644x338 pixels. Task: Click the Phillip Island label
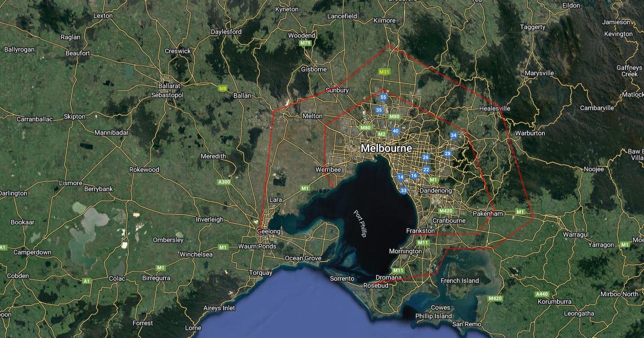pos(434,316)
